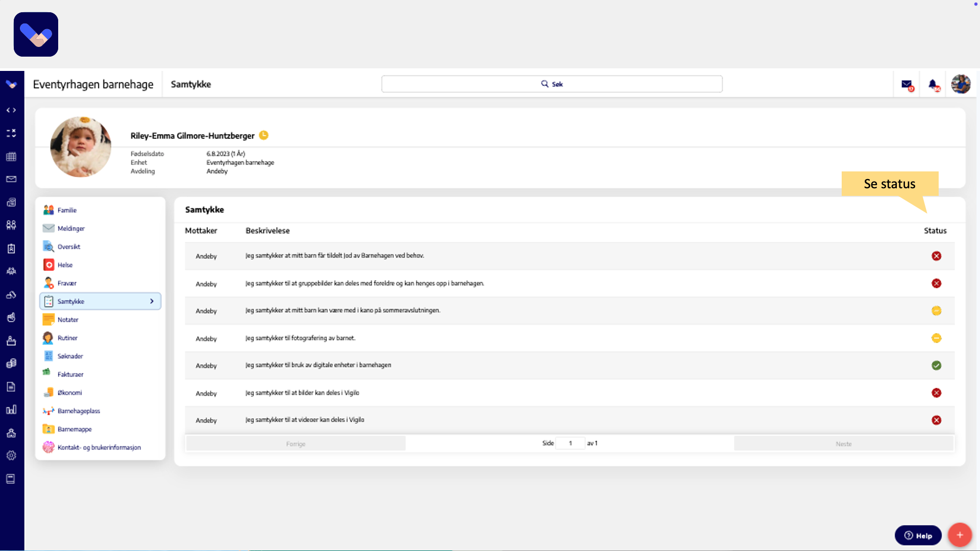Click the user profile avatar
This screenshot has width=980, height=551.
(961, 84)
